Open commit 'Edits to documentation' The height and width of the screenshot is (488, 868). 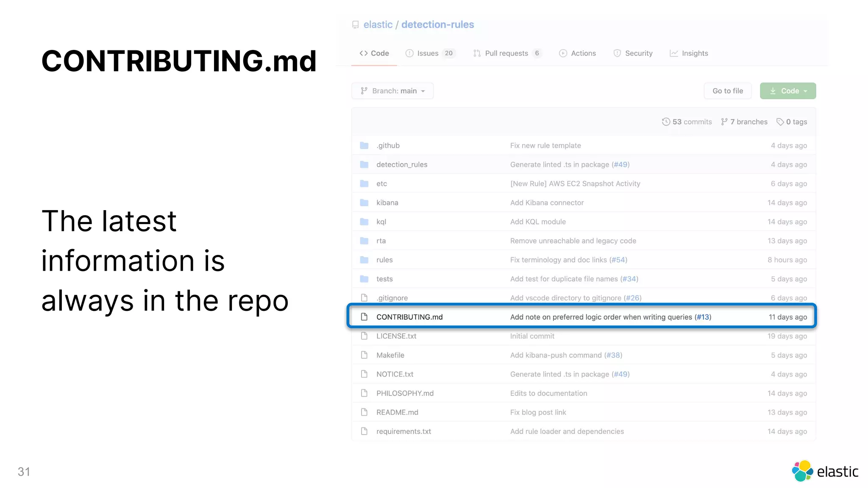pyautogui.click(x=548, y=393)
